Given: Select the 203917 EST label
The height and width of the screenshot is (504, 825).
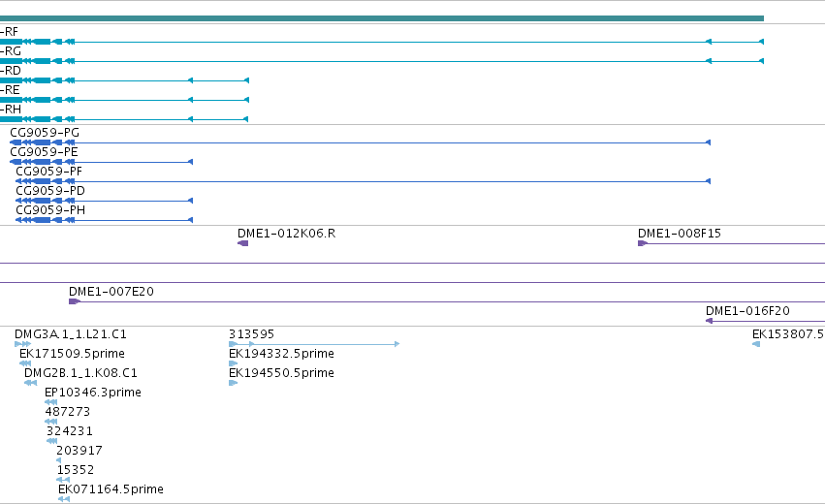Looking at the screenshot, I should tap(79, 451).
